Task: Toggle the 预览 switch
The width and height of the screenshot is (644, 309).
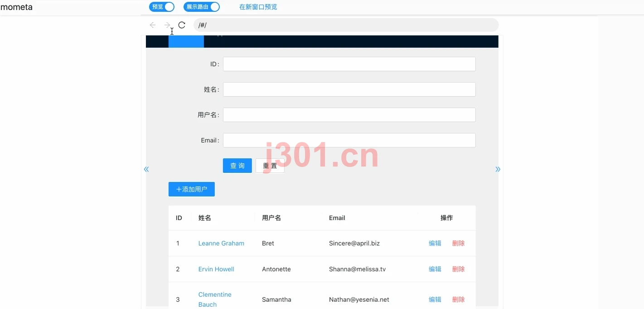Action: tap(162, 7)
